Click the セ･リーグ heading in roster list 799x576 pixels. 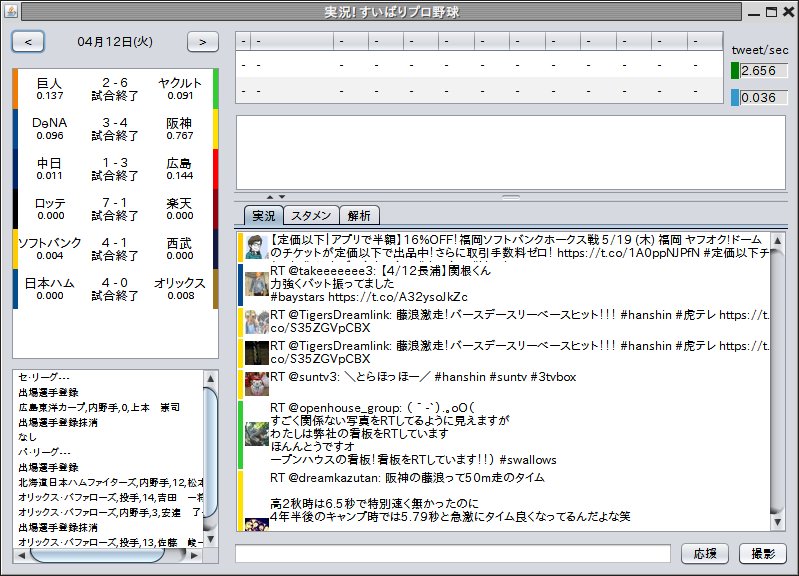(x=44, y=377)
